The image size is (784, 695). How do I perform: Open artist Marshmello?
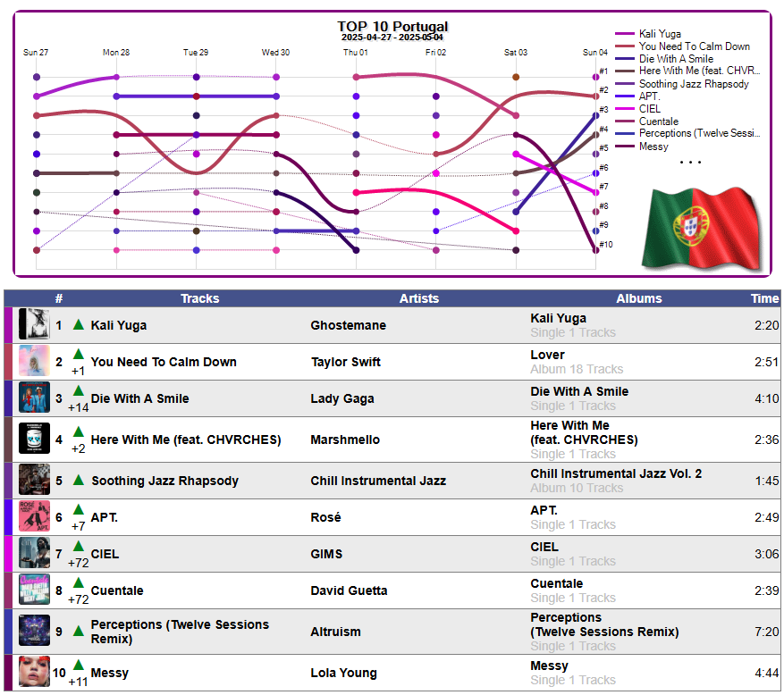tap(345, 440)
